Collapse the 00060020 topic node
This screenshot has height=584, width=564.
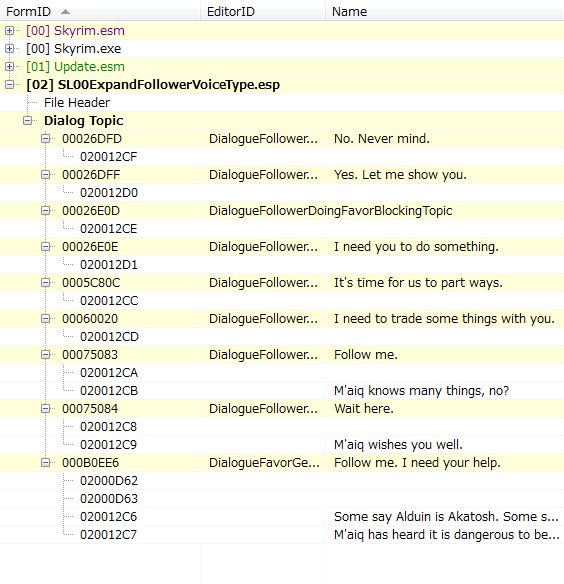coord(45,319)
